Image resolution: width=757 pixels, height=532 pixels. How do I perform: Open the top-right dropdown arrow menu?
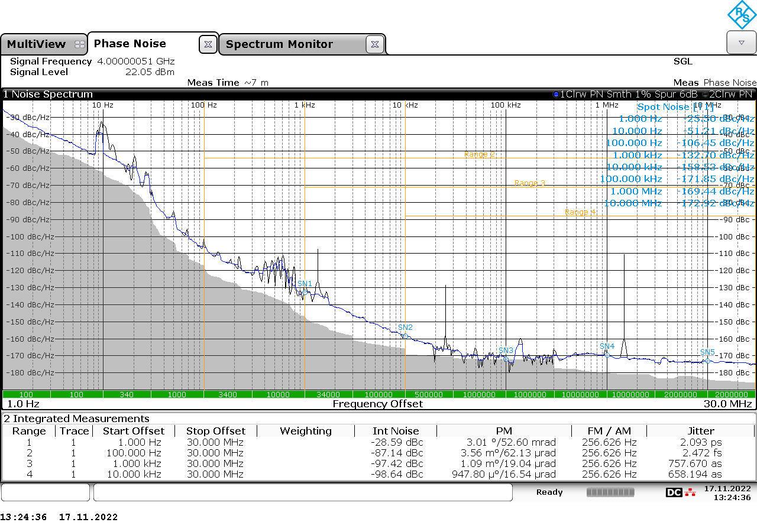[x=741, y=43]
